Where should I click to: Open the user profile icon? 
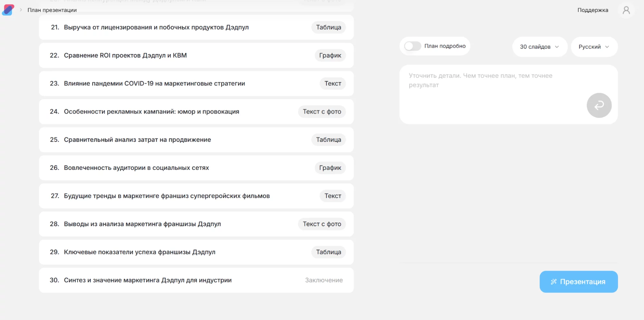[626, 10]
